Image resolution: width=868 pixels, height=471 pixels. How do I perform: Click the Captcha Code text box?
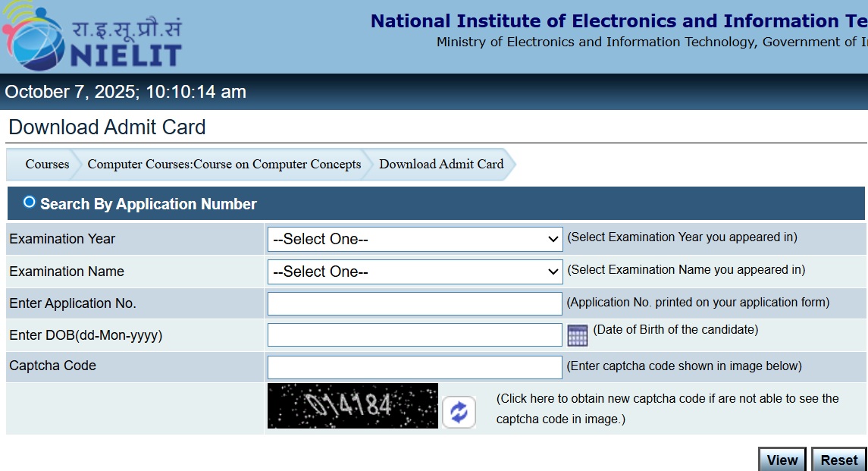(414, 366)
